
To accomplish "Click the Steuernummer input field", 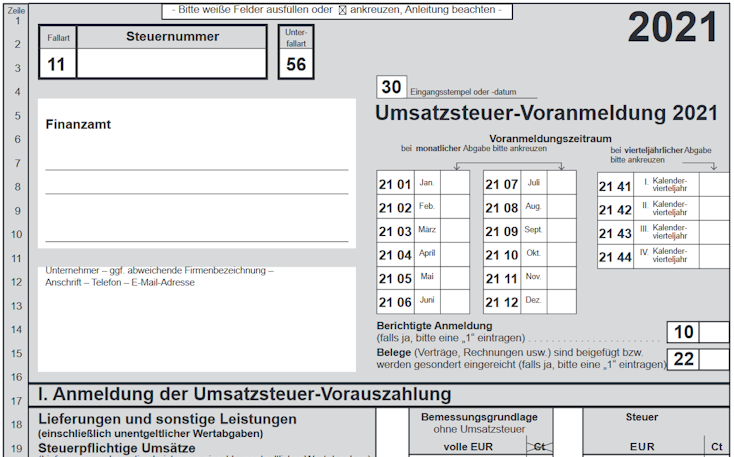I will 172,63.
